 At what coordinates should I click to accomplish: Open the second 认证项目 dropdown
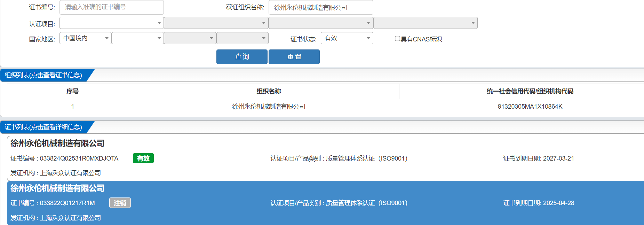(x=216, y=23)
